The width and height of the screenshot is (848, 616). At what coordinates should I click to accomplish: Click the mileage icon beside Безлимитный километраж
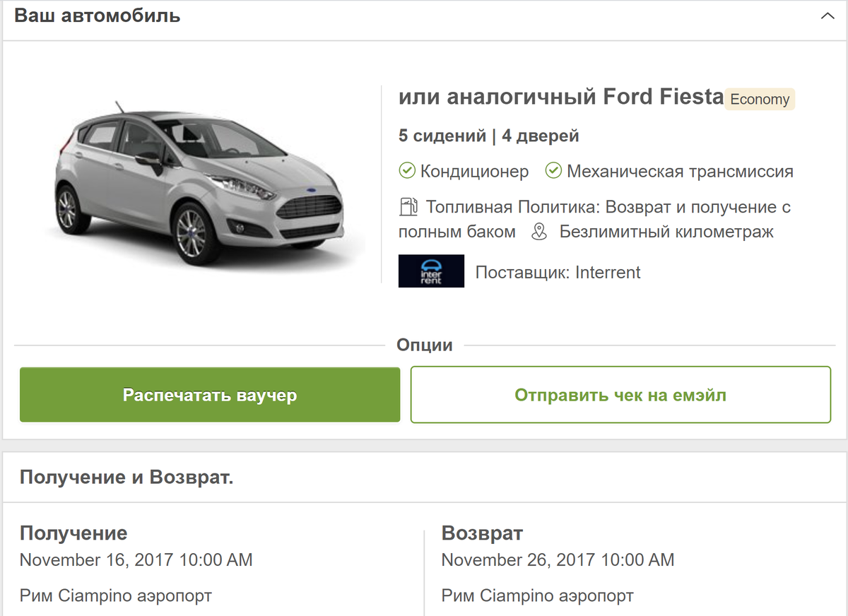coord(540,232)
